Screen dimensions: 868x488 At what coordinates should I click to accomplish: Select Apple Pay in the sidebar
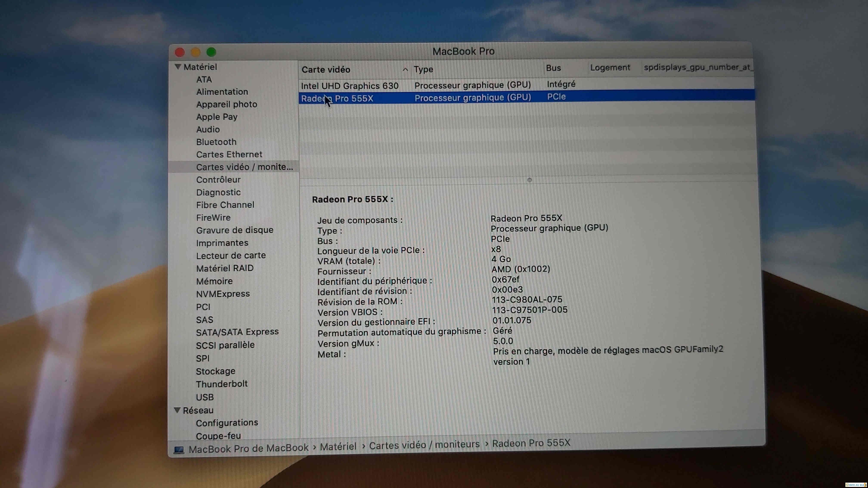pos(217,117)
